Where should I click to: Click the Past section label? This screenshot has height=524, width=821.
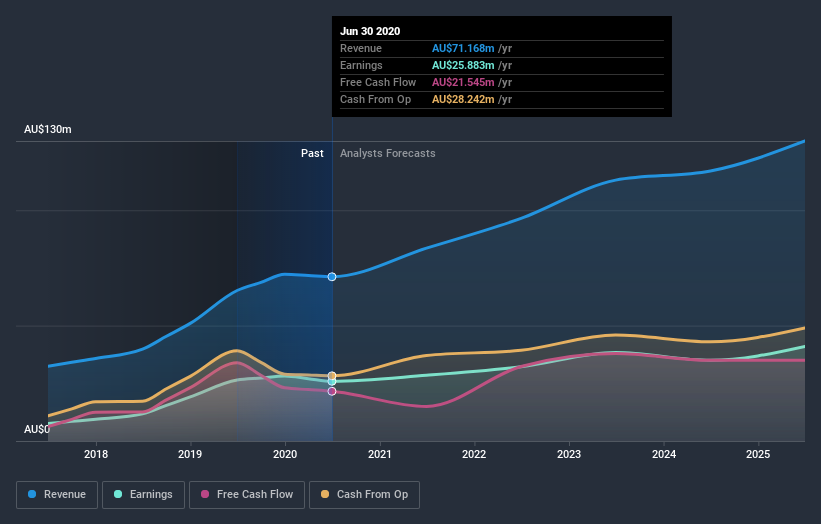tap(312, 153)
